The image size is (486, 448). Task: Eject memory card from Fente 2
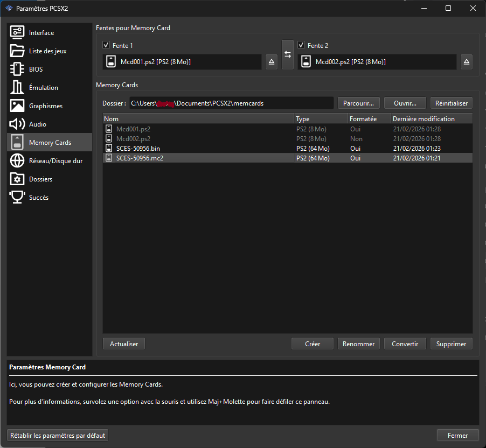(x=467, y=62)
